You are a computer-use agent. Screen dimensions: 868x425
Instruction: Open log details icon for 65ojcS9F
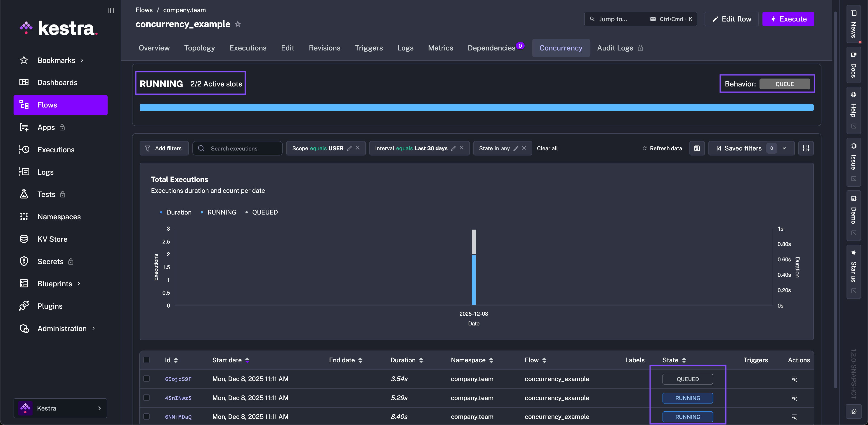coord(794,379)
